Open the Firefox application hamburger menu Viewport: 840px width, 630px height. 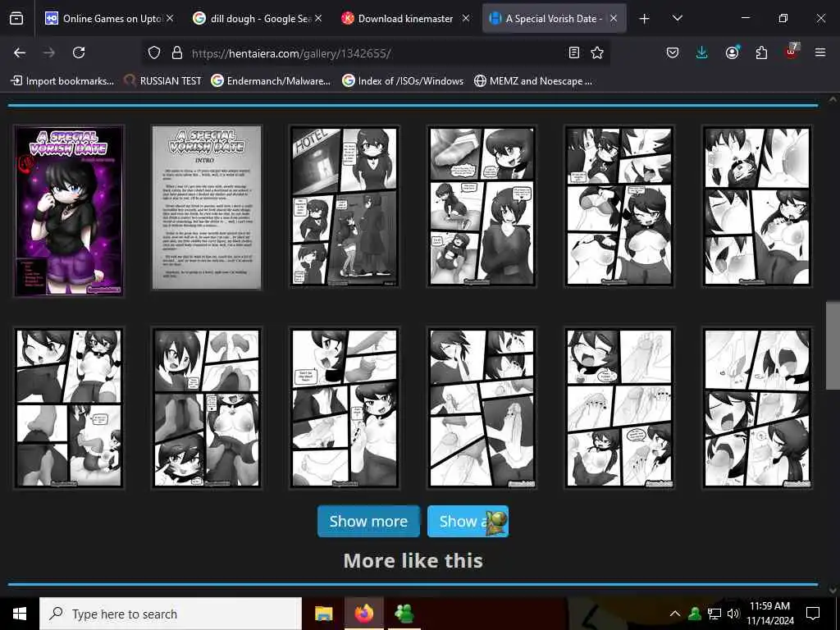point(819,52)
